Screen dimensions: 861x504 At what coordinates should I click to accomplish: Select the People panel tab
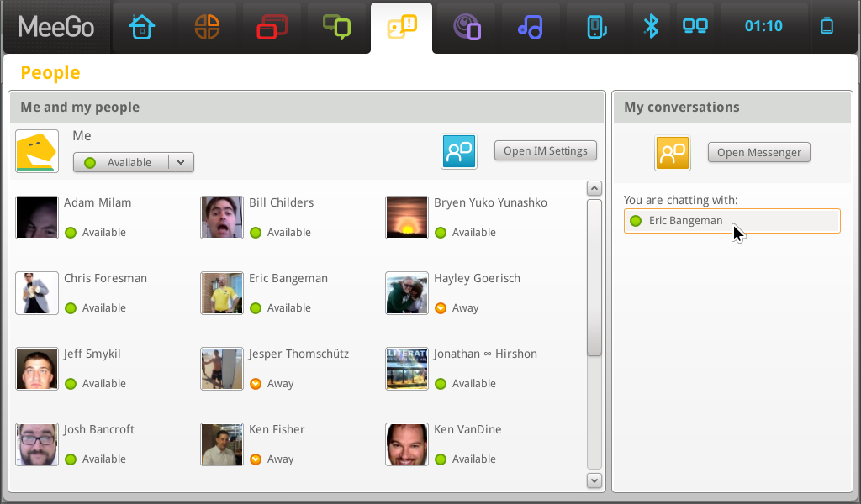pyautogui.click(x=401, y=28)
